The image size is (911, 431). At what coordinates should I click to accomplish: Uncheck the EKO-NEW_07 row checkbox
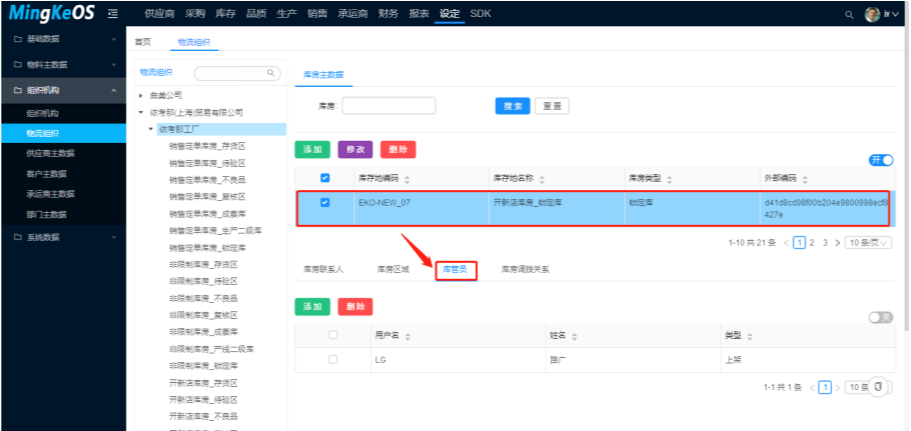click(x=325, y=203)
